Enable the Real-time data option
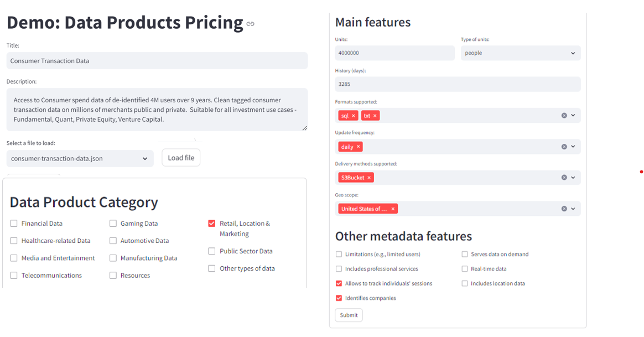Image resolution: width=644 pixels, height=337 pixels. pos(464,268)
